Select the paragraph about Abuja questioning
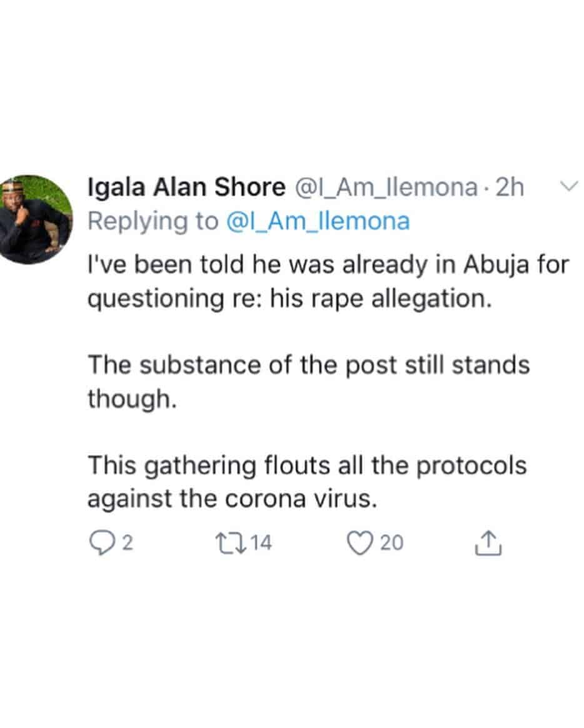 click(328, 281)
